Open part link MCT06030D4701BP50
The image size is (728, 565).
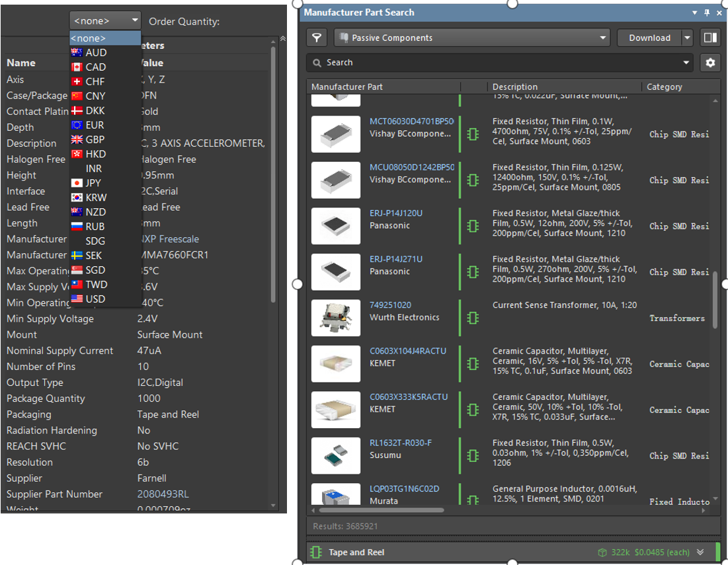(411, 121)
